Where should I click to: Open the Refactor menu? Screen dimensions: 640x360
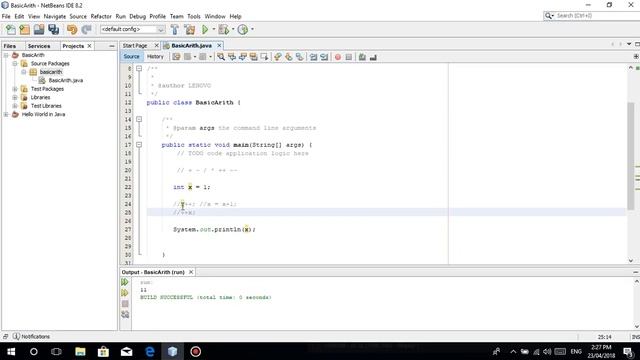coord(101,16)
